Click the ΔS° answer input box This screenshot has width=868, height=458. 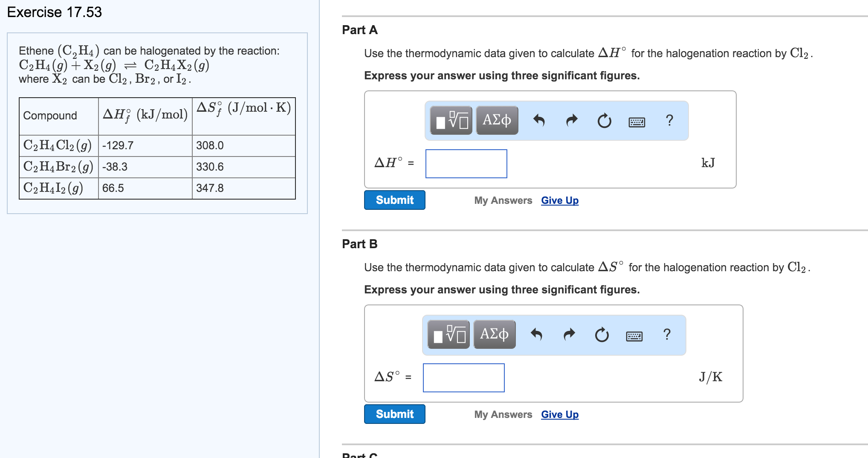463,378
